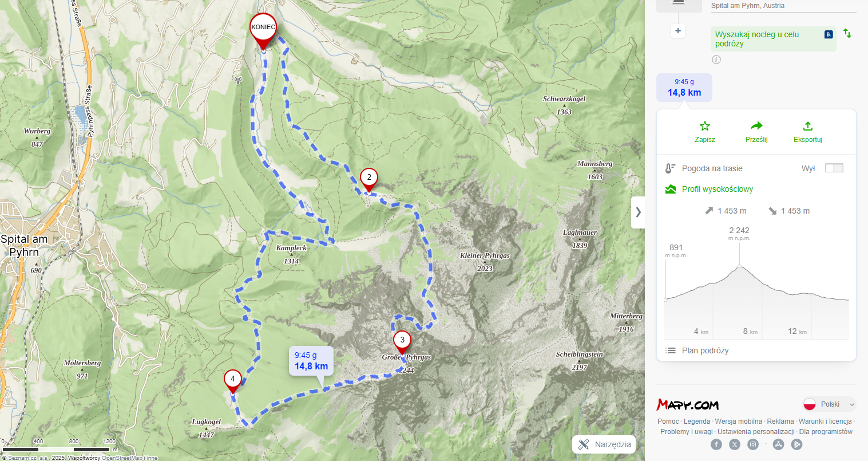Toggle Pogoda na trasie switch

[834, 168]
